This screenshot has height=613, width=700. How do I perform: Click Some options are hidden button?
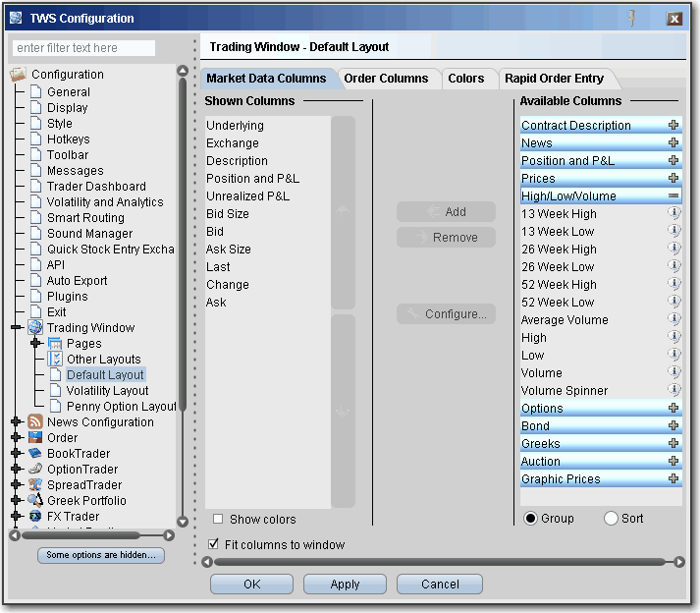[x=101, y=555]
